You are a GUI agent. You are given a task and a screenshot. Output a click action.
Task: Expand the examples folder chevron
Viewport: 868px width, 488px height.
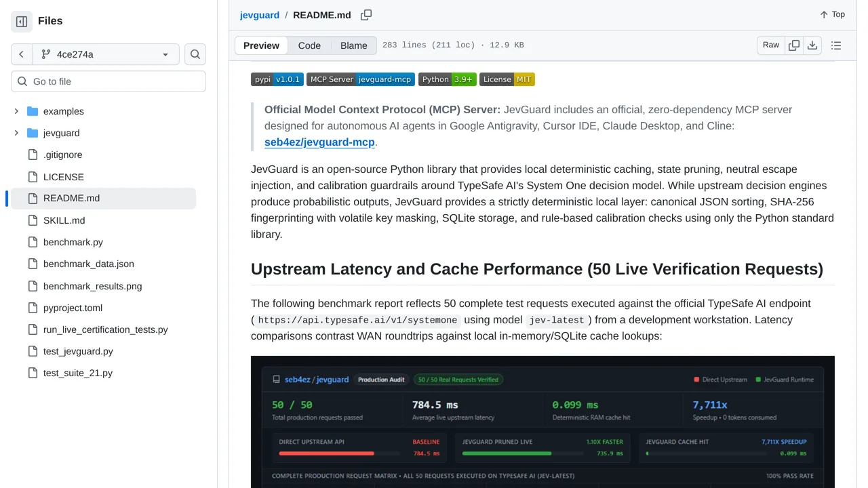(16, 111)
